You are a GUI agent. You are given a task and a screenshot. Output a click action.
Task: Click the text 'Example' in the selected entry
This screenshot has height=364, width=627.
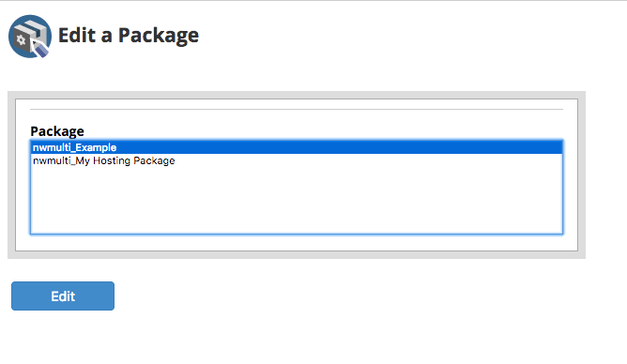pyautogui.click(x=96, y=148)
